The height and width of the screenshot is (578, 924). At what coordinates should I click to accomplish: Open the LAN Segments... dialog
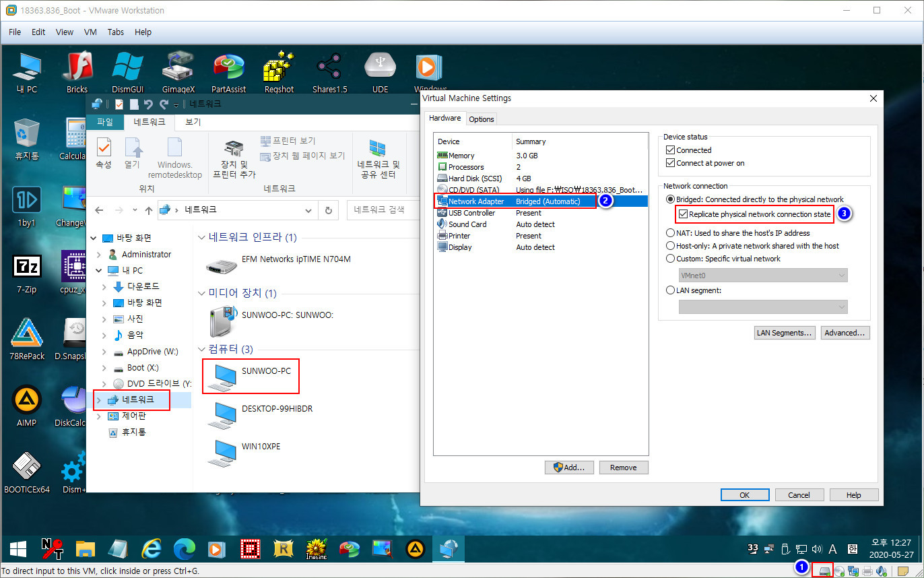coord(785,332)
